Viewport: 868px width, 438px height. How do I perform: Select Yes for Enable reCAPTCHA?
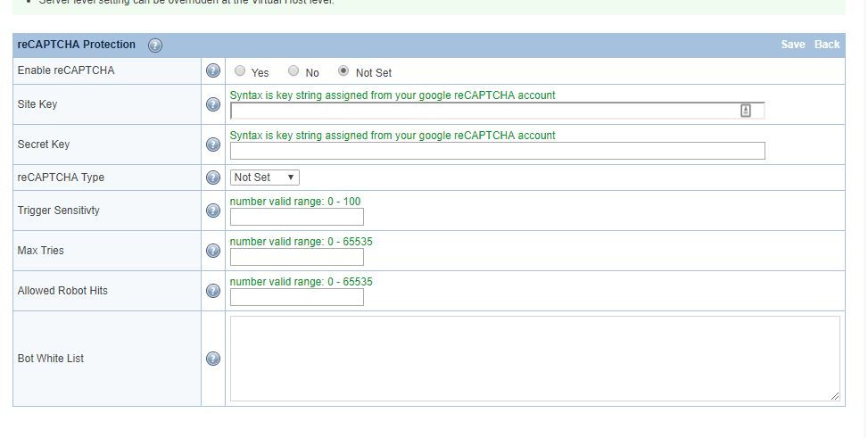(x=240, y=71)
